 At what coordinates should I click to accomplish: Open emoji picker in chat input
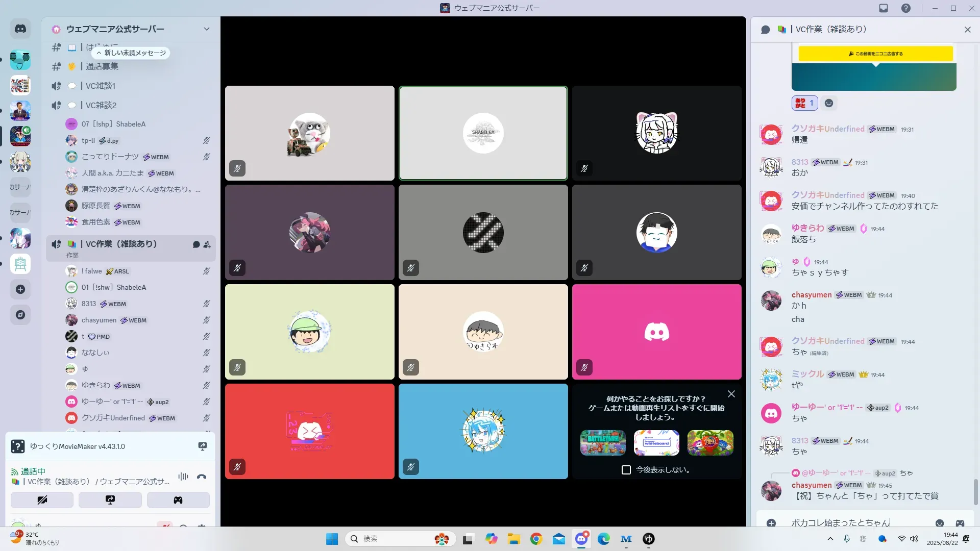point(940,523)
